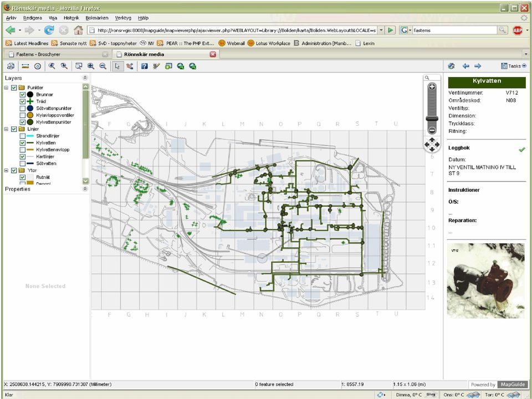The height and width of the screenshot is (399, 532).
Task: Activate the Select arrow tool
Action: pos(117,66)
